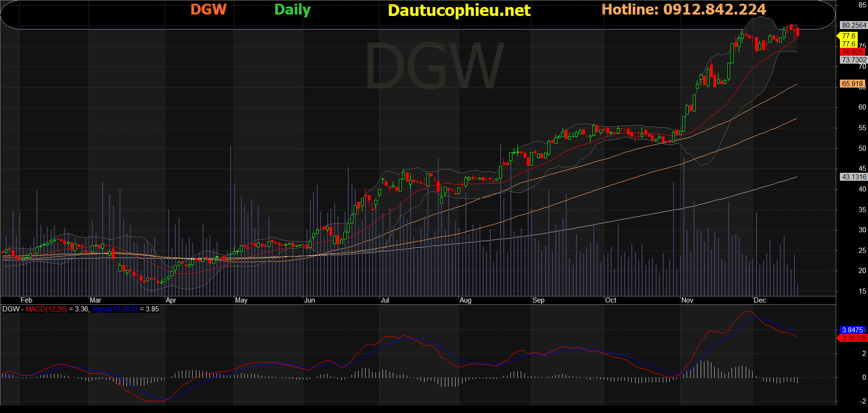
Task: Select the orange 65.918 moving average tag
Action: 853,84
